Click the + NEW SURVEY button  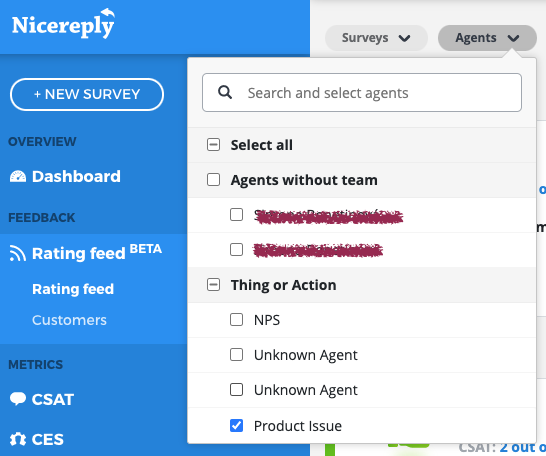(87, 94)
